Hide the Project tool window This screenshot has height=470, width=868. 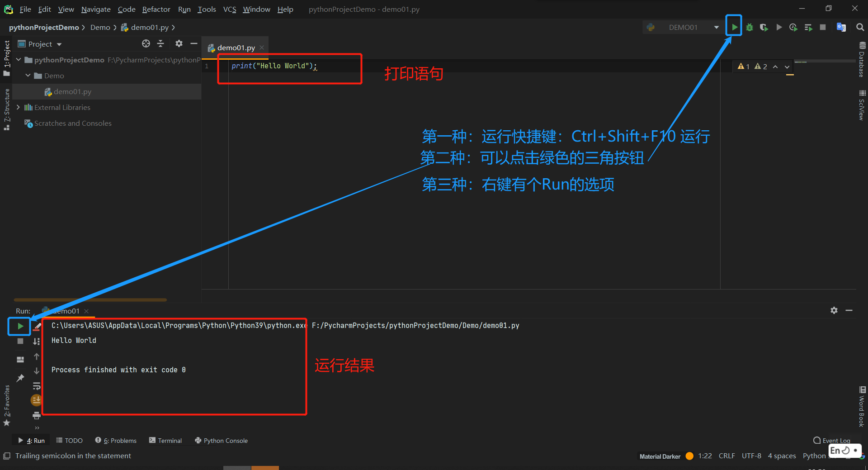[x=194, y=43]
